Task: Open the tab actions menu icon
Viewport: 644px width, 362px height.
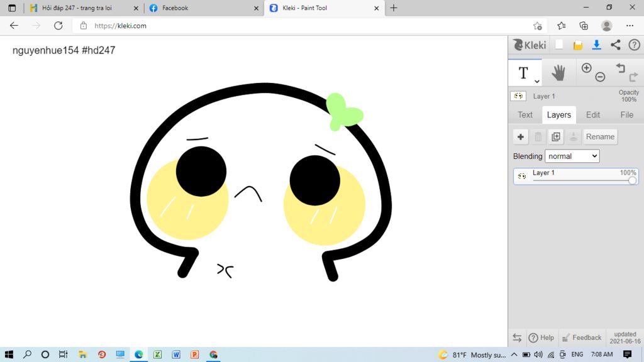Action: pos(12,8)
